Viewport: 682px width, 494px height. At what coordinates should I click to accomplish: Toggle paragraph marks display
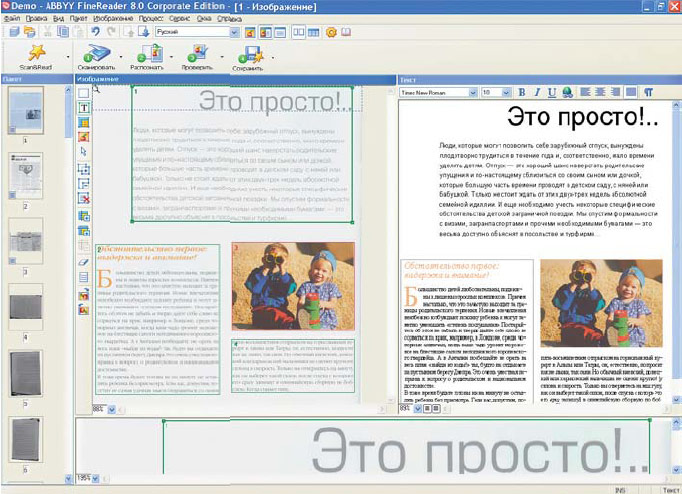pyautogui.click(x=648, y=92)
